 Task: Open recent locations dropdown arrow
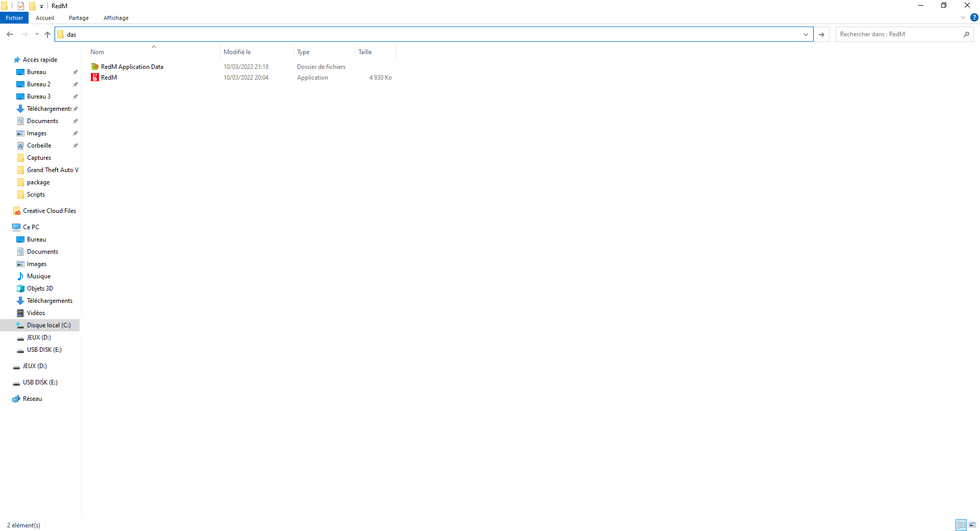click(37, 34)
